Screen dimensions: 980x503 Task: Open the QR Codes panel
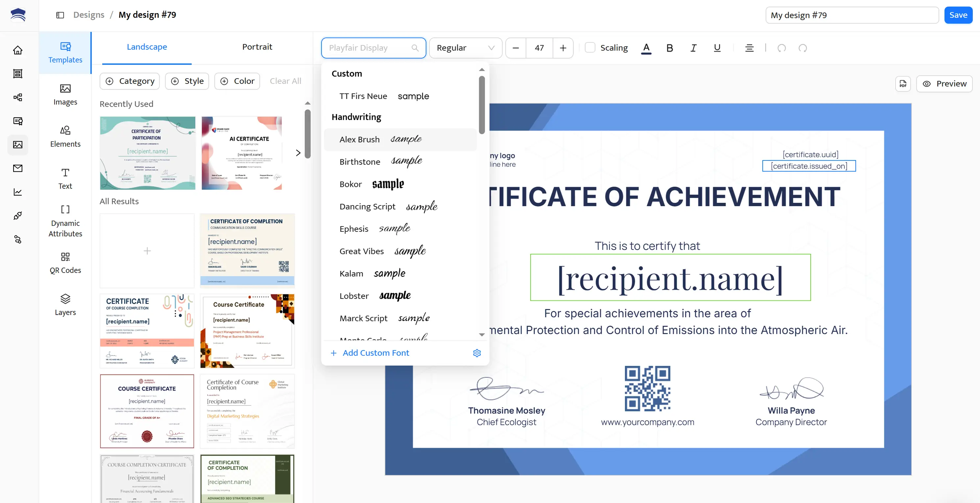pyautogui.click(x=65, y=263)
